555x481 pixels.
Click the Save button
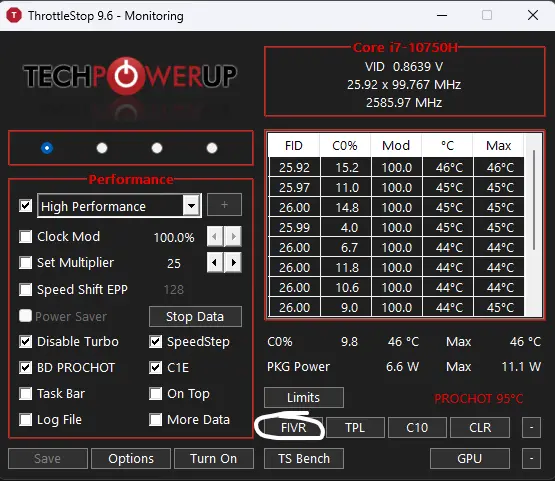coord(48,459)
